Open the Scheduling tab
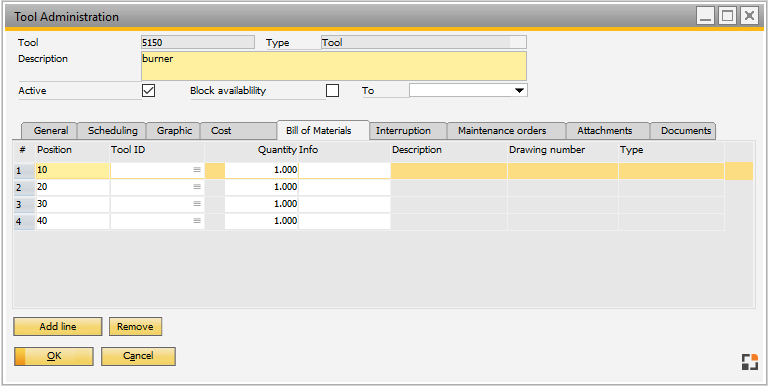 pyautogui.click(x=112, y=131)
